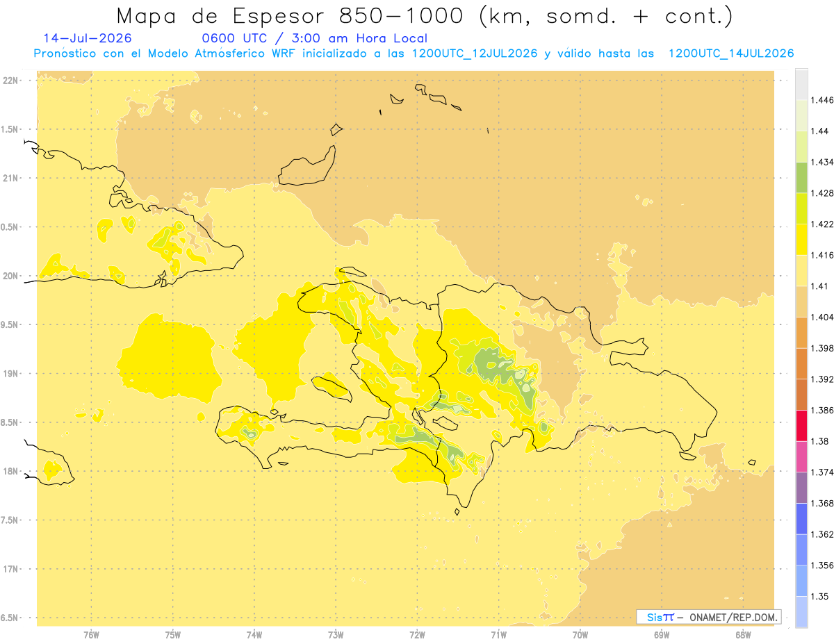This screenshot has height=644, width=834.
Task: Click the 72W longitude axis label
Action: 417,635
